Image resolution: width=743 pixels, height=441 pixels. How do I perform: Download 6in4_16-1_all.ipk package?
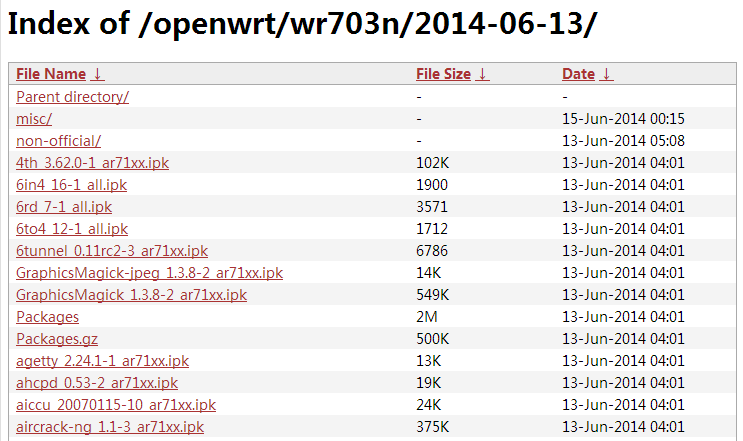pyautogui.click(x=71, y=185)
